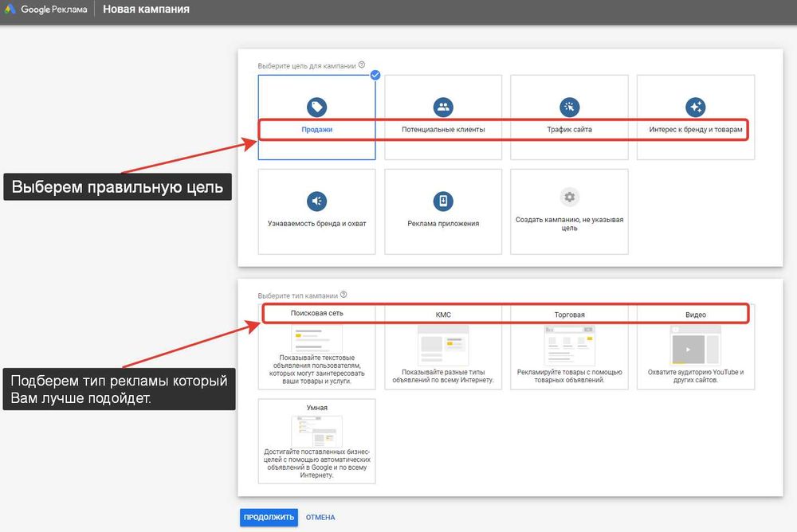Click the 'Выберите тип кампании' heading
Viewport: 797px width, 532px height.
297,295
